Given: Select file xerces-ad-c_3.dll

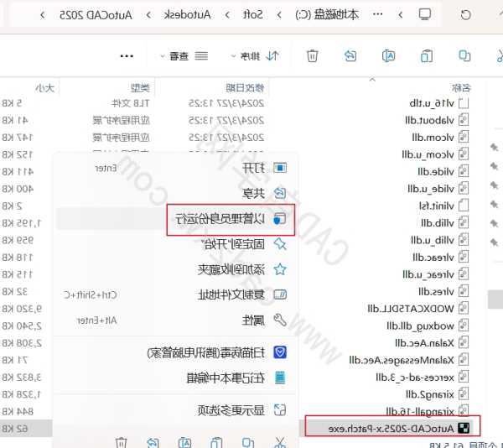Looking at the screenshot, I should click(415, 377).
